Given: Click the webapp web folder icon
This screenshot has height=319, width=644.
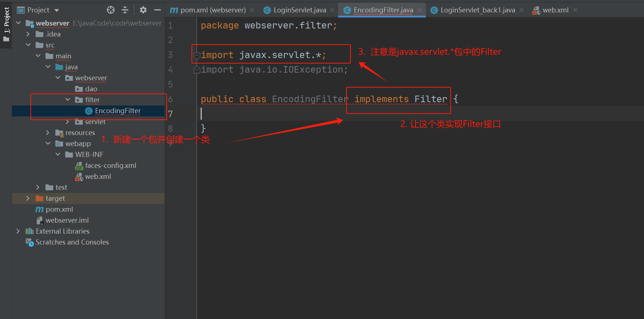Looking at the screenshot, I should click(x=59, y=143).
